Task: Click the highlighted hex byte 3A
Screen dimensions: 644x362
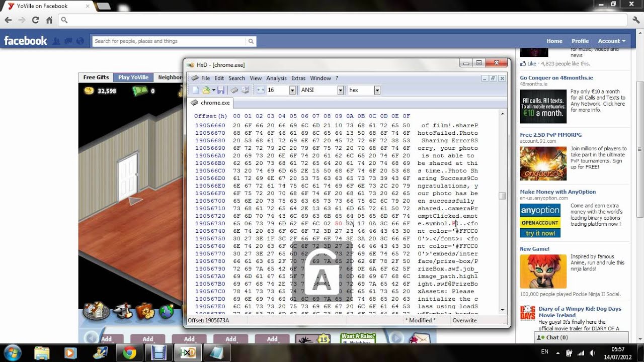Action: tap(350, 223)
